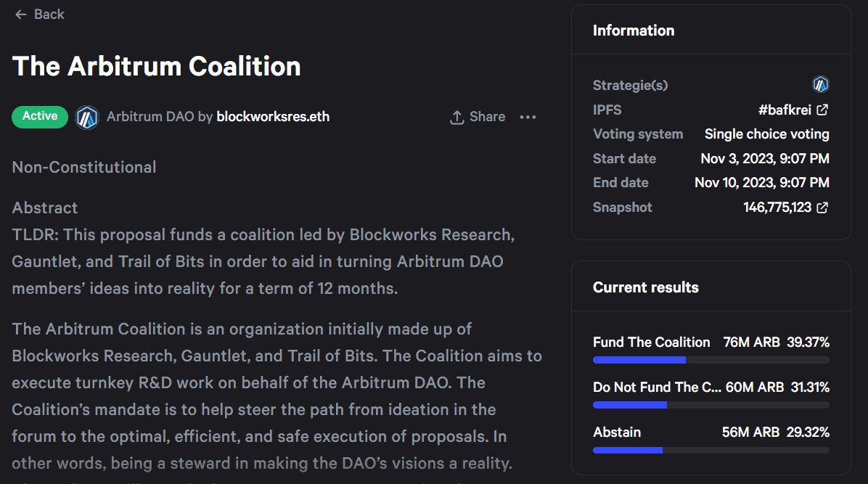
Task: Click the Do Not Fund progress bar
Action: coord(711,405)
